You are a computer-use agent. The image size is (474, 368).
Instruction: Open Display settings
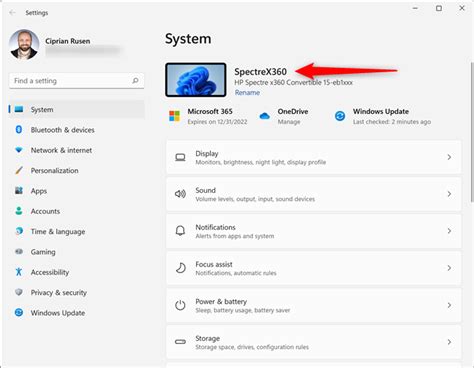314,157
